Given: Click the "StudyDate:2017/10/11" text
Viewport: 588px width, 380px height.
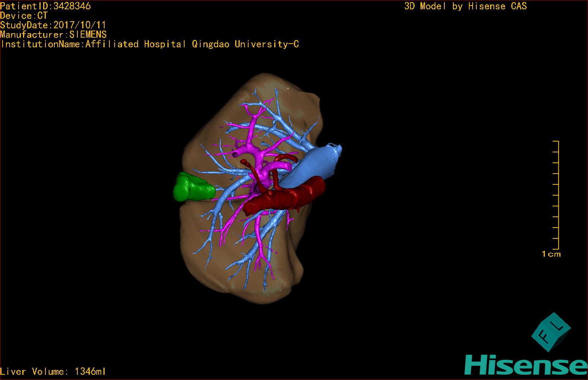Looking at the screenshot, I should [x=53, y=25].
